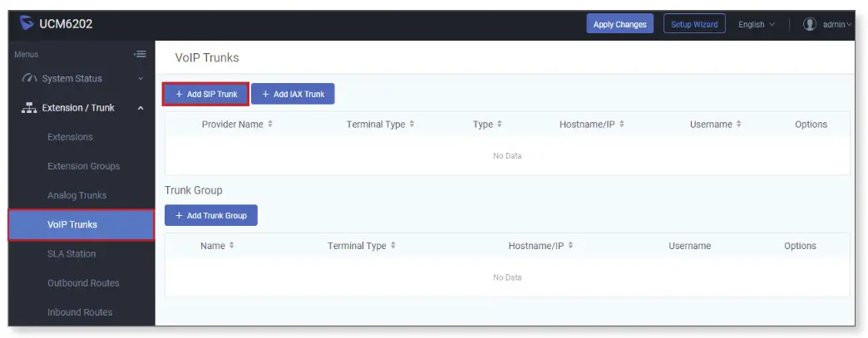Click the Grandstream UCM6202 logo icon

pos(27,24)
